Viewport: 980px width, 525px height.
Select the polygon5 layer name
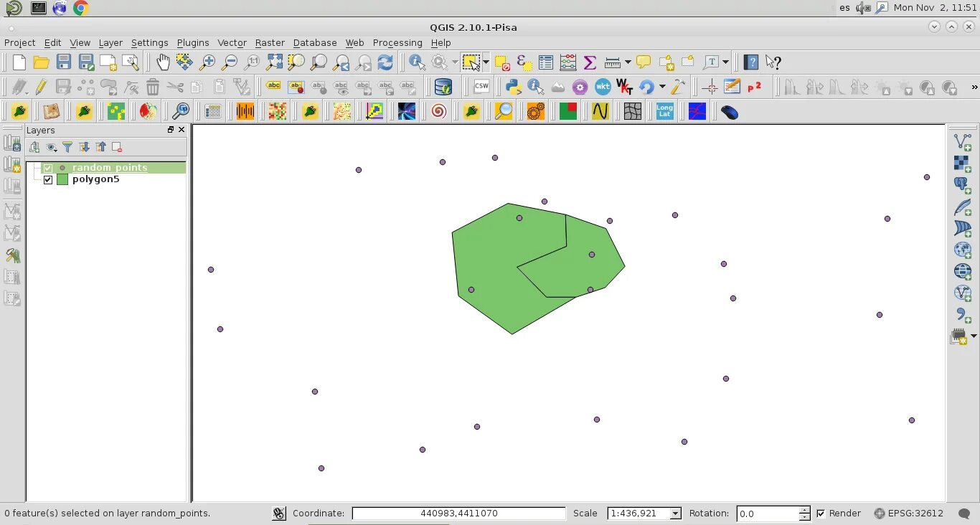[96, 179]
